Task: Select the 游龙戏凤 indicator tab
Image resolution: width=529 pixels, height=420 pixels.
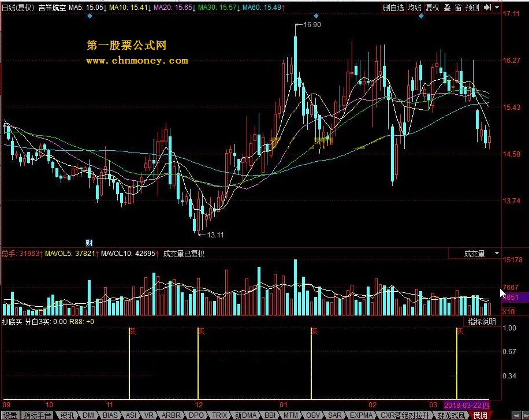Action: [x=451, y=415]
